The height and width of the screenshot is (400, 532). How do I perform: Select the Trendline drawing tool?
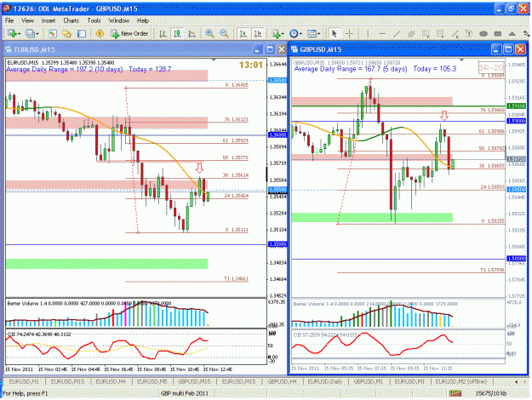397,33
